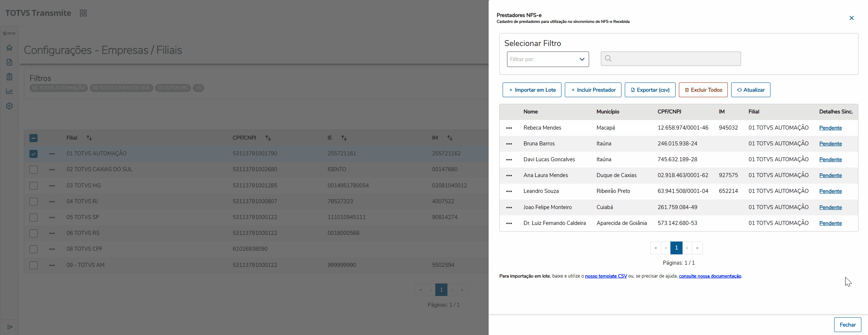This screenshot has width=868, height=335.
Task: Expand the sidebar with the bottom arrow icon
Action: pyautogui.click(x=10, y=327)
